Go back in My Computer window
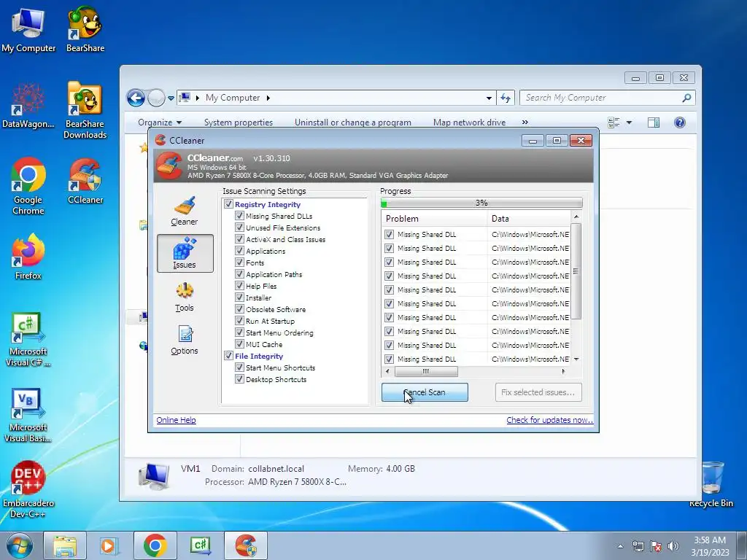The width and height of the screenshot is (747, 560). coord(136,98)
